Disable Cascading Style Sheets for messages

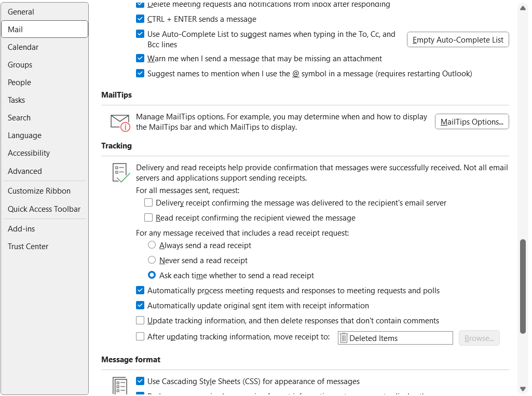140,381
